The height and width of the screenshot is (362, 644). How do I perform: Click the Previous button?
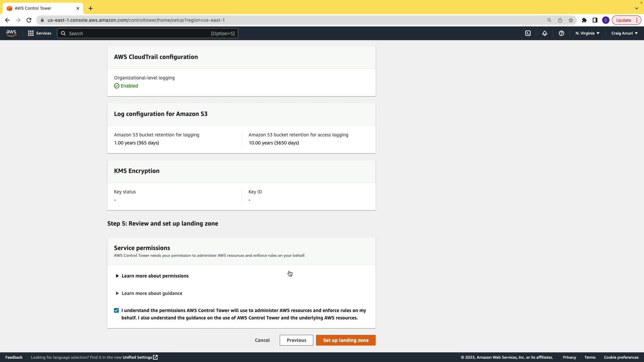[x=296, y=340]
